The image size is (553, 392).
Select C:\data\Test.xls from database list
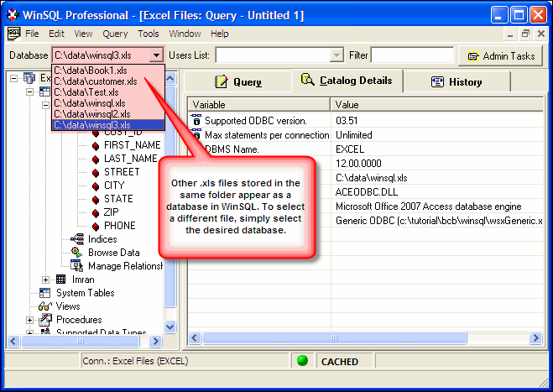point(108,92)
